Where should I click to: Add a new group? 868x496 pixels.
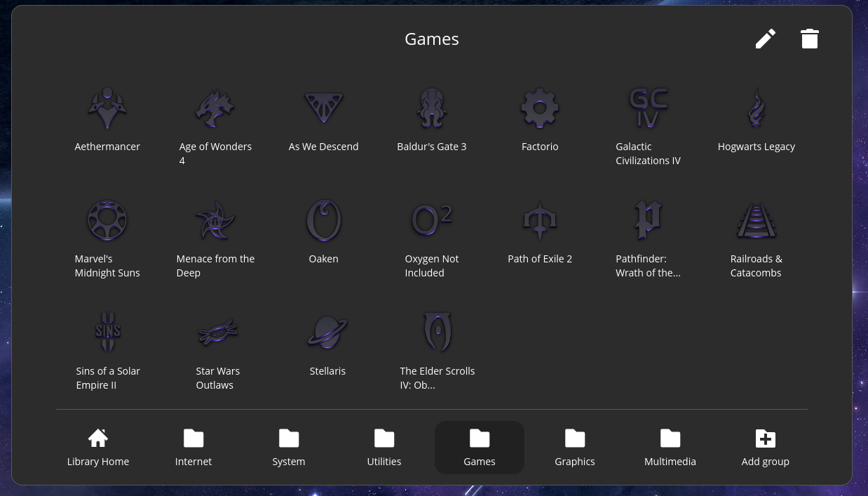tap(765, 447)
